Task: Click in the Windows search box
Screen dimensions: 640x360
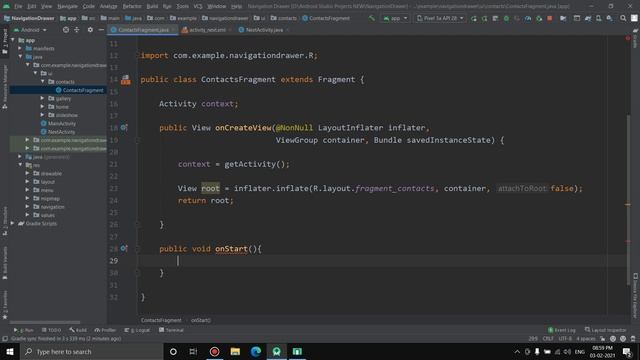Action: tap(92, 351)
